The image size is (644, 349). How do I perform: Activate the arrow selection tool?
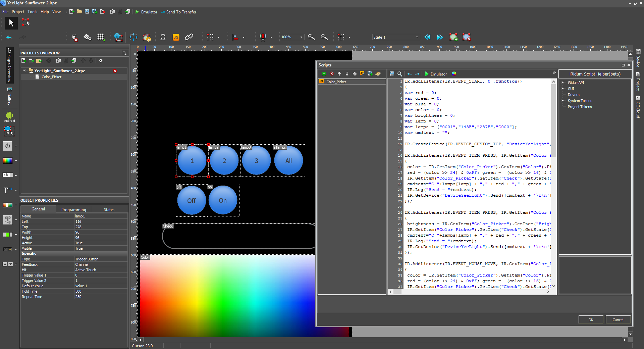(11, 23)
